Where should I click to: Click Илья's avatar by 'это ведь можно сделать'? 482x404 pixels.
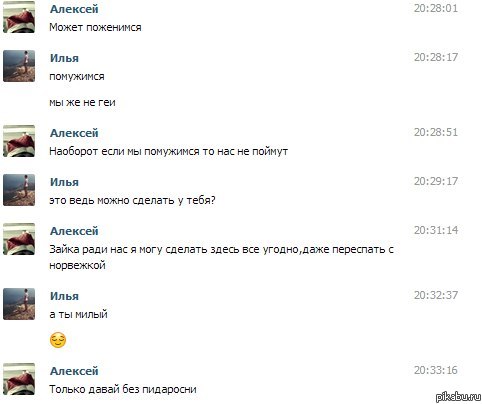click(19, 190)
